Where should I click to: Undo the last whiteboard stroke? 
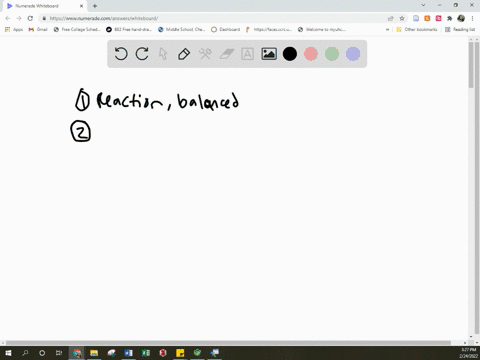click(121, 54)
